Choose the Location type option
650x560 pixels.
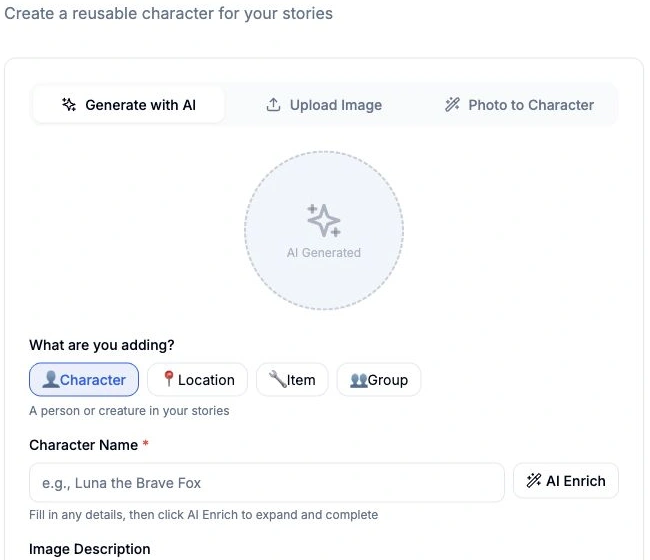point(197,380)
